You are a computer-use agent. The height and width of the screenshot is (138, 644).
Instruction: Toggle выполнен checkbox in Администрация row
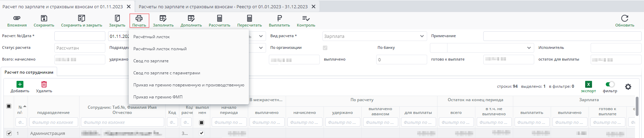[x=202, y=133]
